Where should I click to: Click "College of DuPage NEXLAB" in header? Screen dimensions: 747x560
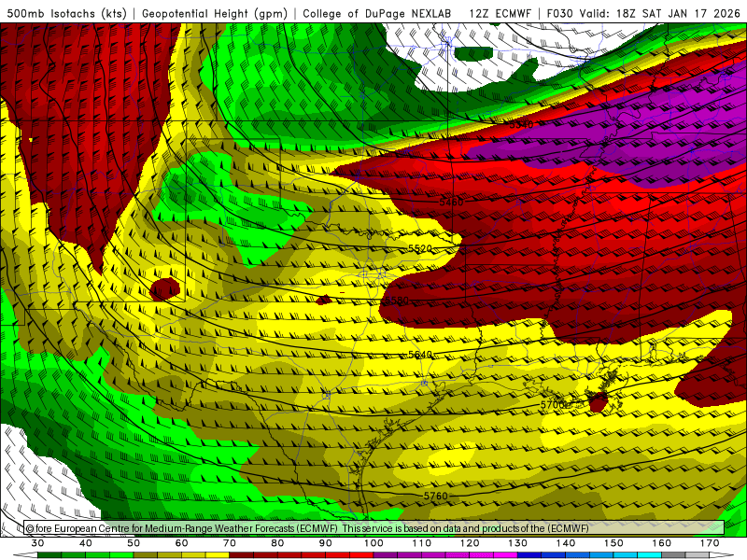tap(377, 13)
